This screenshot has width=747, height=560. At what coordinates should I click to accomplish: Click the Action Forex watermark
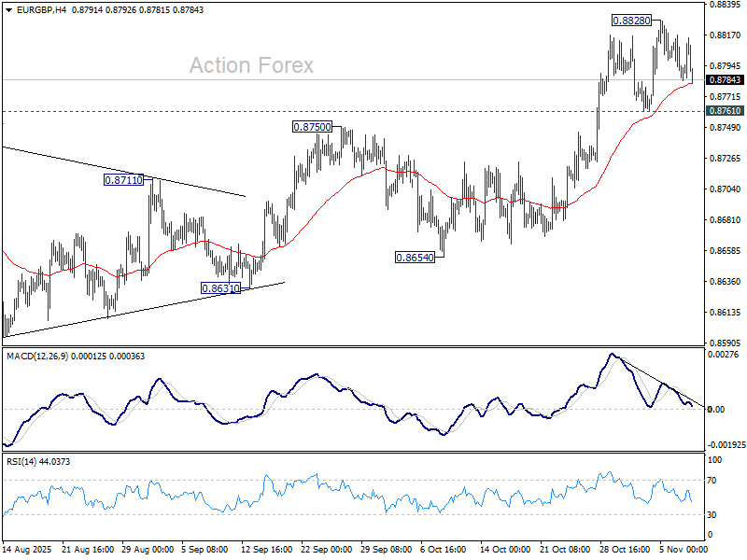pos(251,65)
